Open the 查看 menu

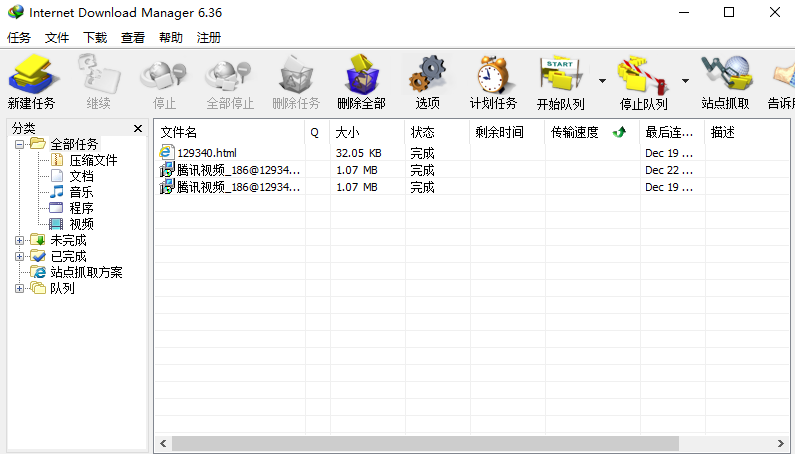click(x=133, y=38)
